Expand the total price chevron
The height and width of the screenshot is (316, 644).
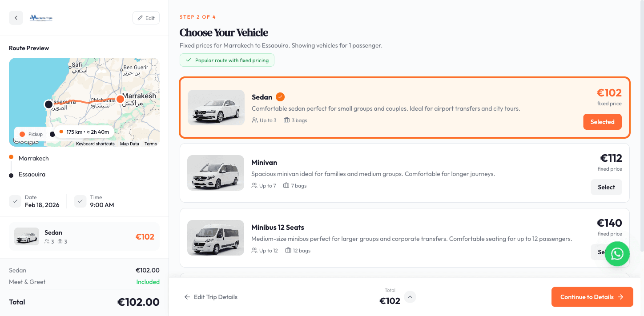(x=410, y=297)
